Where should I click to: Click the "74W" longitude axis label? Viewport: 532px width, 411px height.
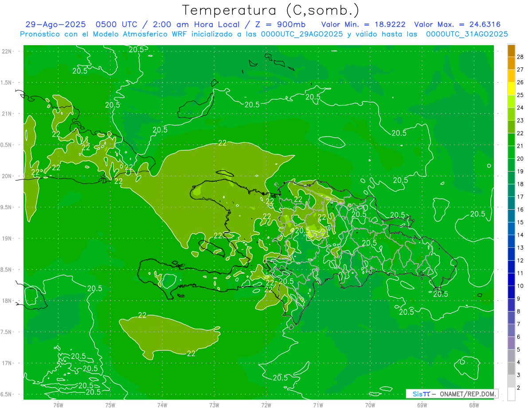(162, 405)
